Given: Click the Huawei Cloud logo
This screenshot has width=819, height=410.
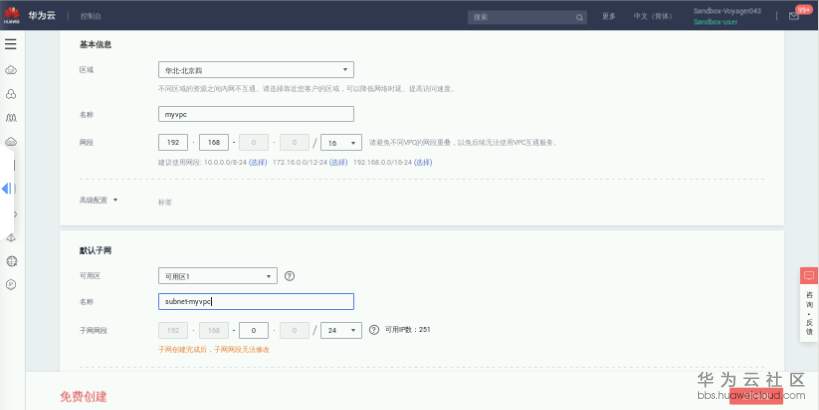Looking at the screenshot, I should 11,15.
